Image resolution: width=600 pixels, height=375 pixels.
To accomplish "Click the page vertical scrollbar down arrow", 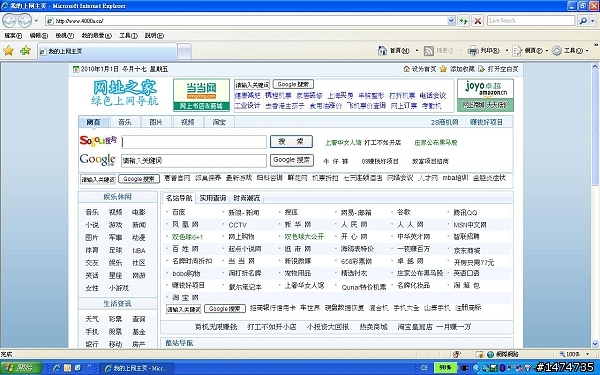I will pos(595,344).
